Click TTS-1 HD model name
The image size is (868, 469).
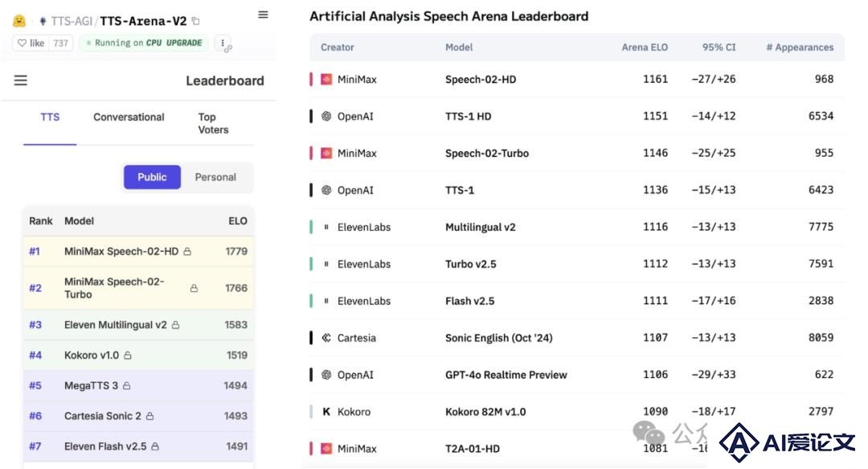click(x=468, y=116)
